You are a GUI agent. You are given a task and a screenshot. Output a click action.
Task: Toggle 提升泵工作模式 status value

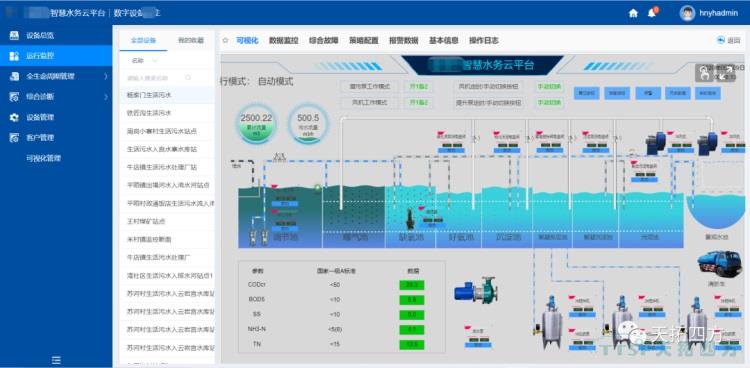[419, 87]
